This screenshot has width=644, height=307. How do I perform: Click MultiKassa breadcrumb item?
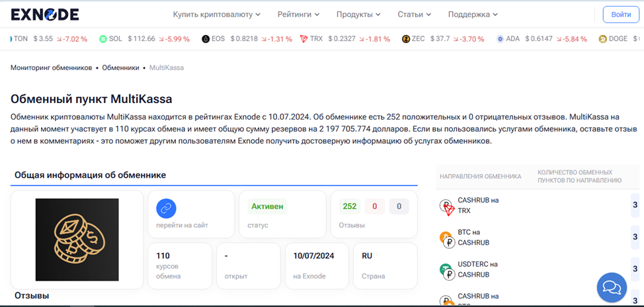167,67
